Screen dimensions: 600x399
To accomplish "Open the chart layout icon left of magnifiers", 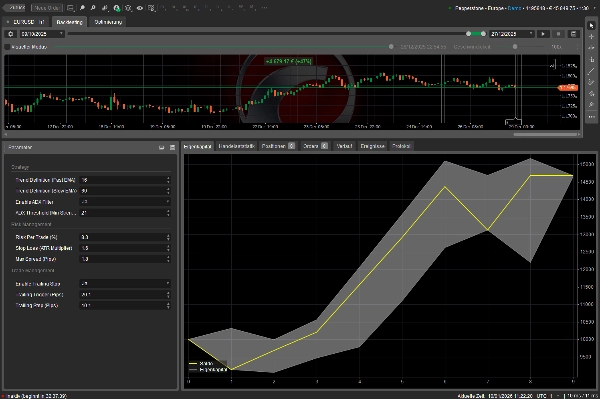I will pos(70,8).
